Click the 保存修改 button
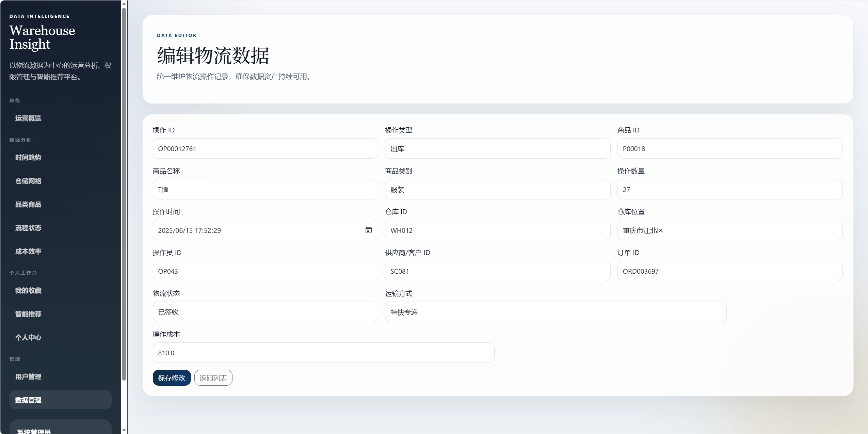The height and width of the screenshot is (434, 868). click(x=172, y=378)
